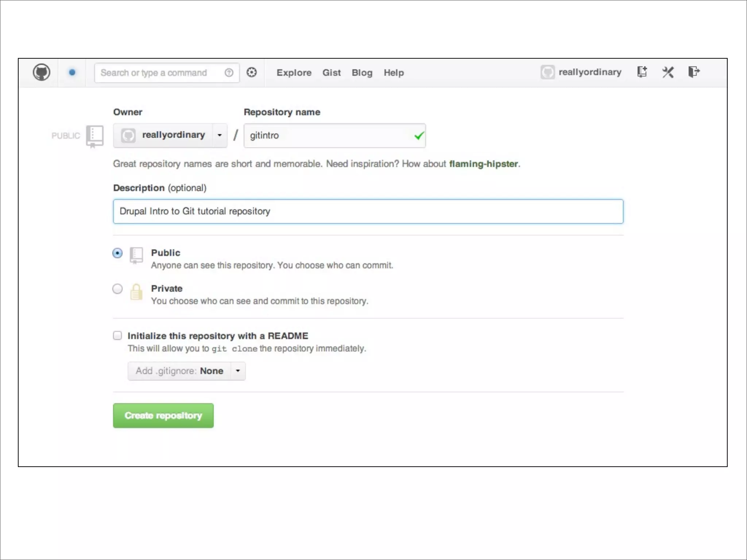The height and width of the screenshot is (560, 747).
Task: Click the create new repository icon
Action: (642, 72)
